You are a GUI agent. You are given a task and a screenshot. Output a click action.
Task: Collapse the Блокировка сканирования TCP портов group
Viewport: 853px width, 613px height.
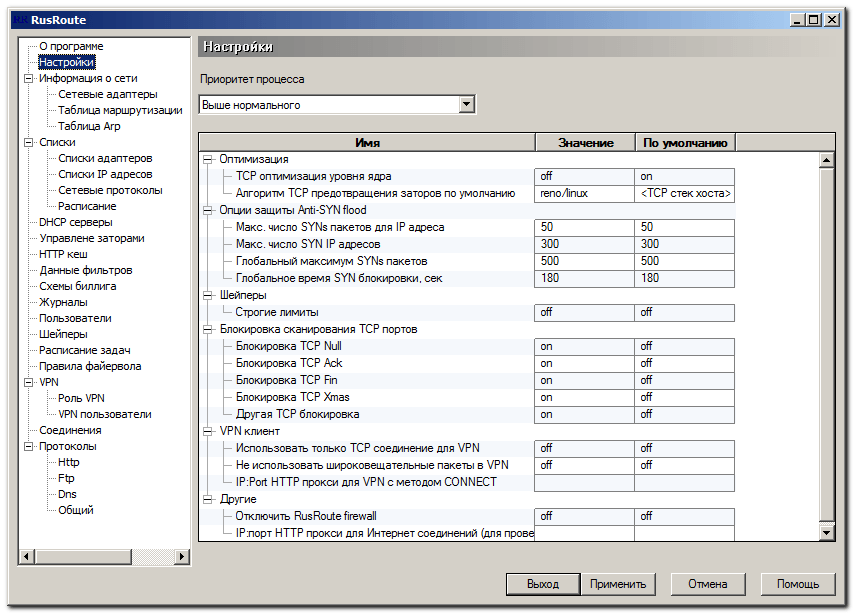pyautogui.click(x=207, y=330)
